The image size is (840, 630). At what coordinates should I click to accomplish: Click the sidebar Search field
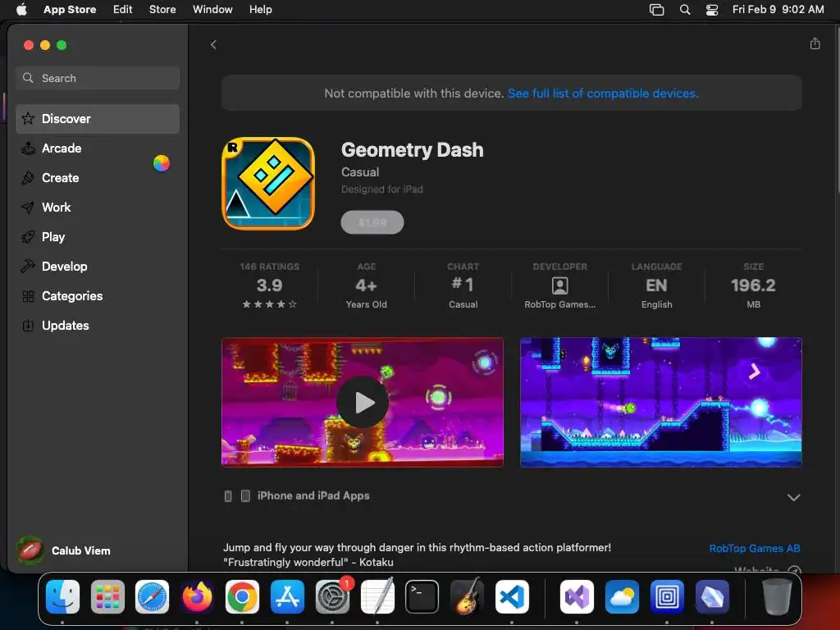98,78
